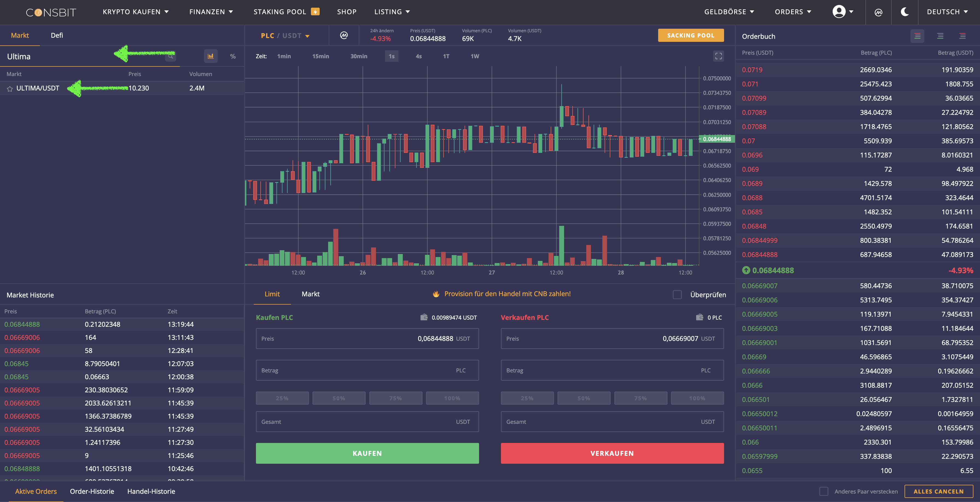Viewport: 980px width, 502px height.
Task: Set chart interval to 4s
Action: pos(418,56)
